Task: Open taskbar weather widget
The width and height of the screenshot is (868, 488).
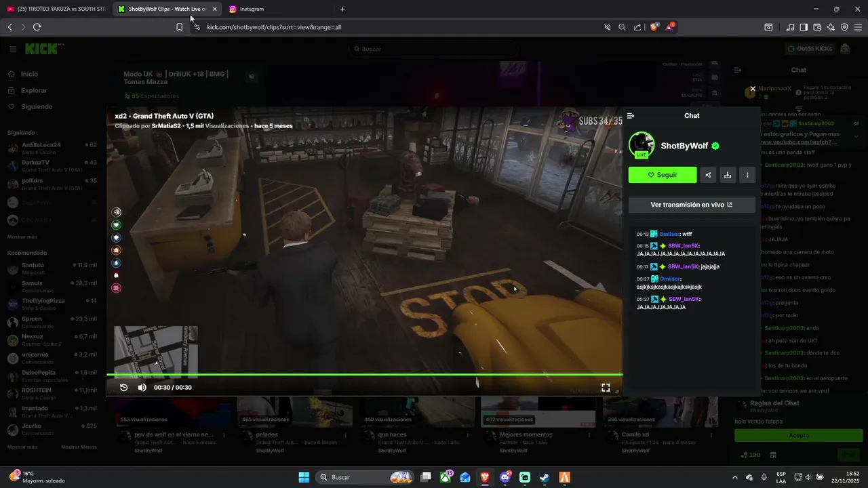Action: click(37, 477)
